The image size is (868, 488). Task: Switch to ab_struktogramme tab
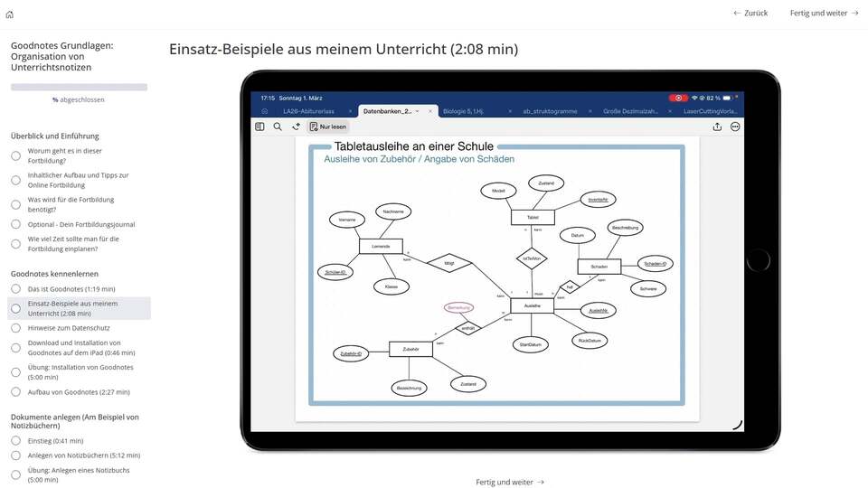point(550,111)
